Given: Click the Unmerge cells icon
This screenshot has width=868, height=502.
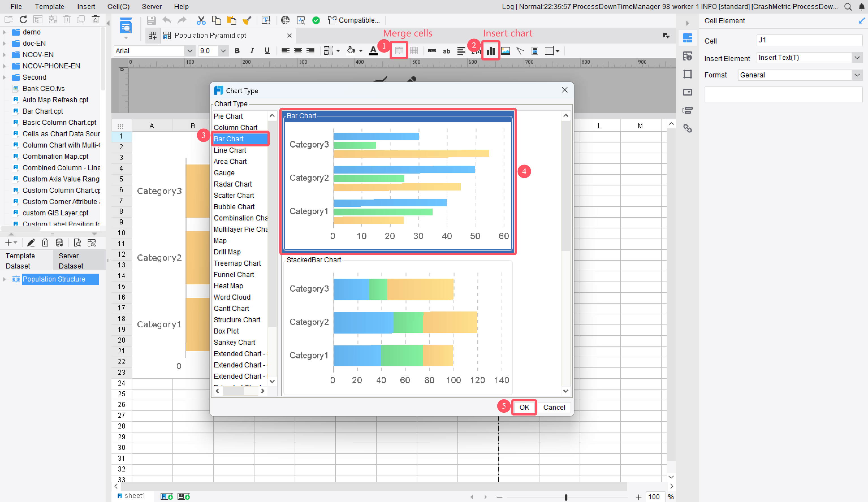Looking at the screenshot, I should pyautogui.click(x=414, y=51).
